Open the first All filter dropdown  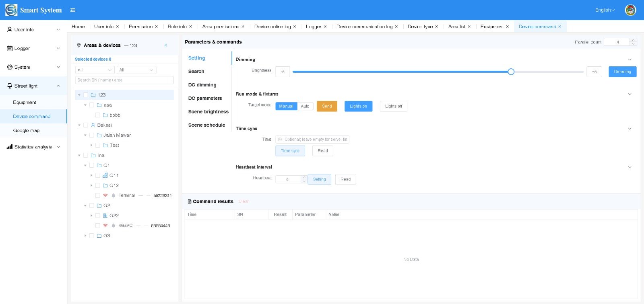[95, 70]
